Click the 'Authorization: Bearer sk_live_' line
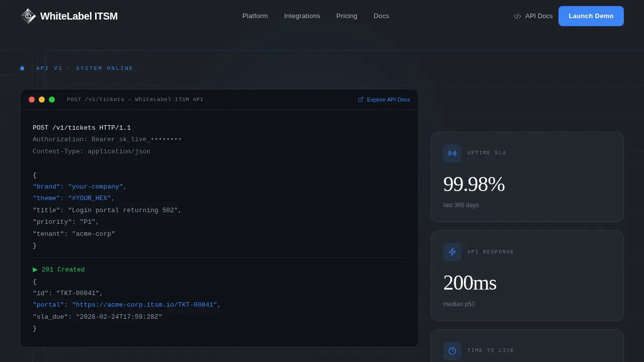The image size is (644, 362). [x=107, y=140]
